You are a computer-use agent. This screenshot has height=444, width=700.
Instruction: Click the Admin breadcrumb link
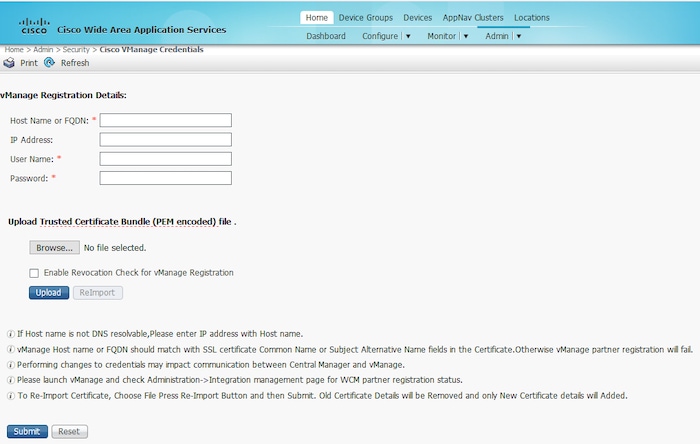[x=43, y=50]
